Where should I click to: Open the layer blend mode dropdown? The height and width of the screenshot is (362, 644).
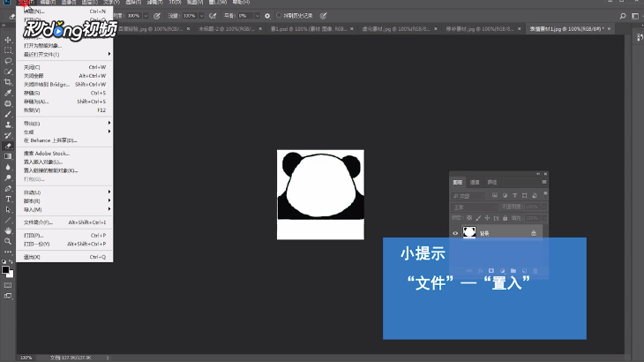476,207
